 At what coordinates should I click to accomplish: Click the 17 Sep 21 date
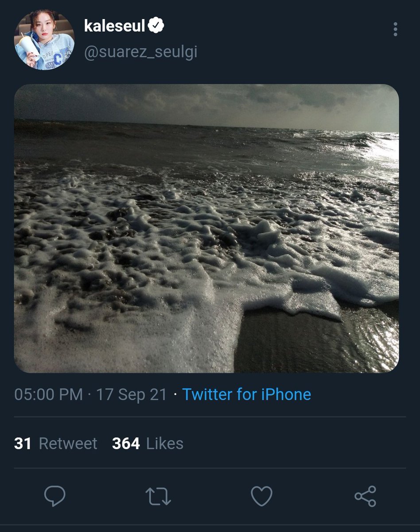132,394
